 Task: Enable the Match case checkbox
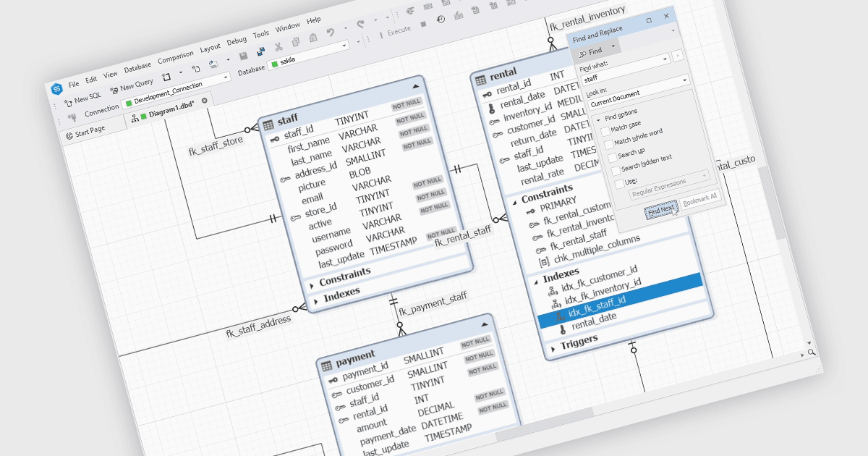pyautogui.click(x=606, y=132)
